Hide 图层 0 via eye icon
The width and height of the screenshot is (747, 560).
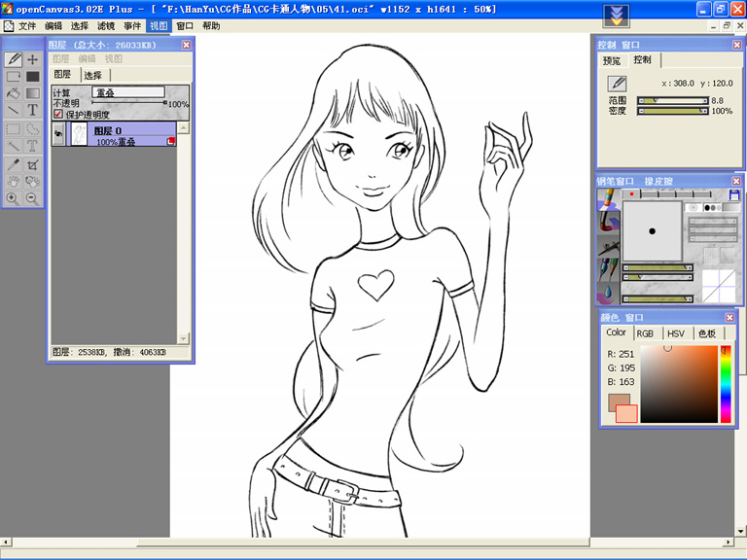[58, 134]
